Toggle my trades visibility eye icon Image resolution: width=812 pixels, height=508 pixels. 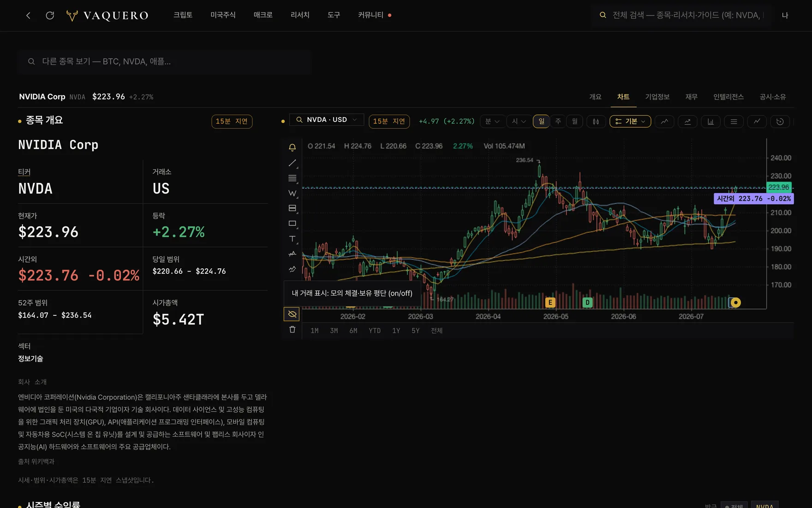(292, 314)
